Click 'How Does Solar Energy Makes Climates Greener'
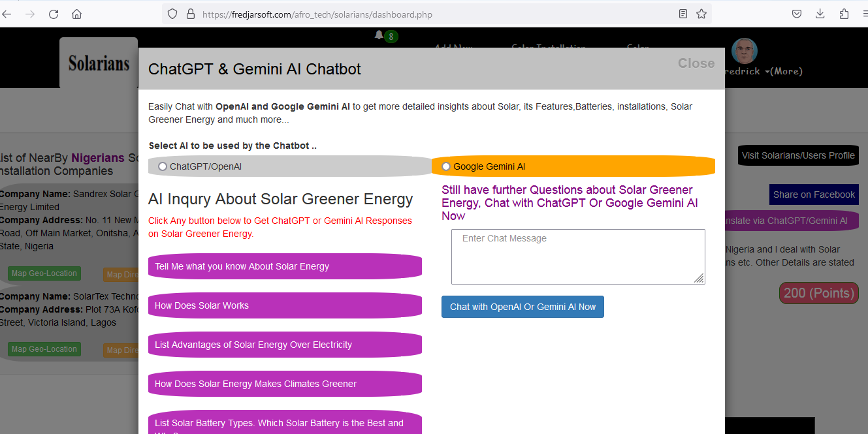 [285, 384]
